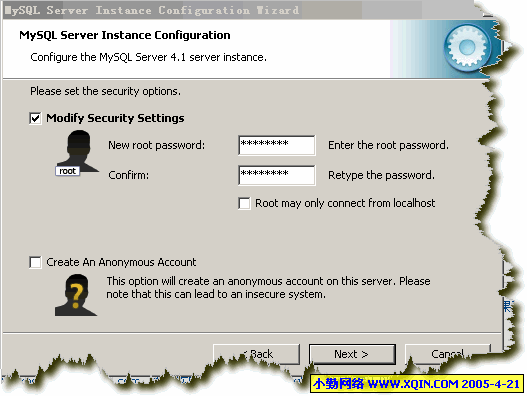Click the anonymous user question-mark icon
Screen dimensions: 527x396
click(76, 295)
